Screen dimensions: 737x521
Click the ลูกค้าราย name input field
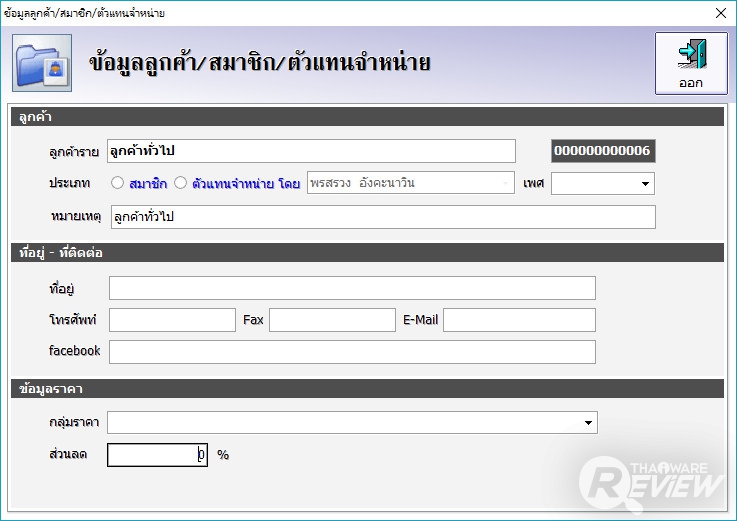pos(311,151)
